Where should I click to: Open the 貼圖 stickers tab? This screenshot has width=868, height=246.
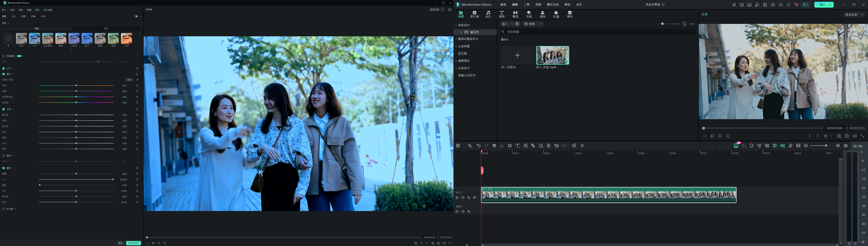coord(556,14)
